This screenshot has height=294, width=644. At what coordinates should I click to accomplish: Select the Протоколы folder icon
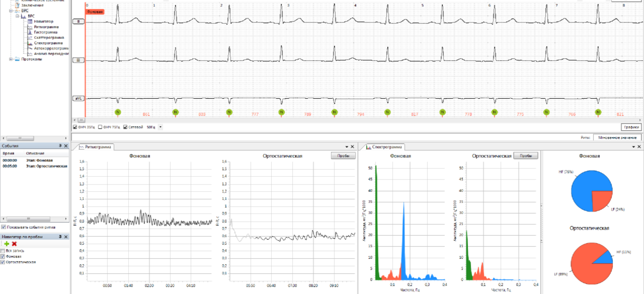pos(17,59)
